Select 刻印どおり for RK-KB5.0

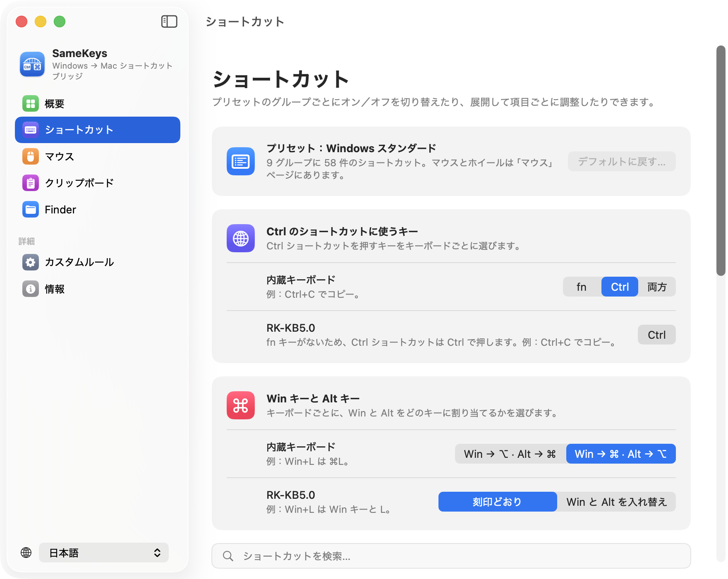[x=498, y=502]
